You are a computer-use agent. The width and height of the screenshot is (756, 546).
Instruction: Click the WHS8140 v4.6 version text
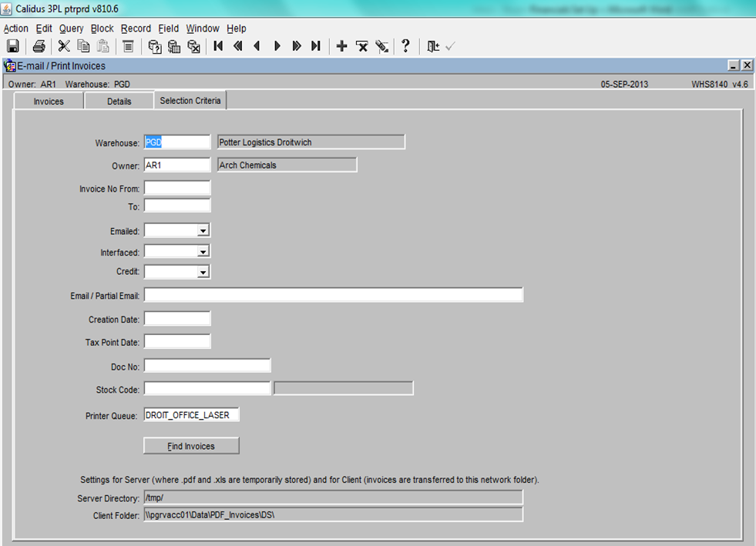719,85
